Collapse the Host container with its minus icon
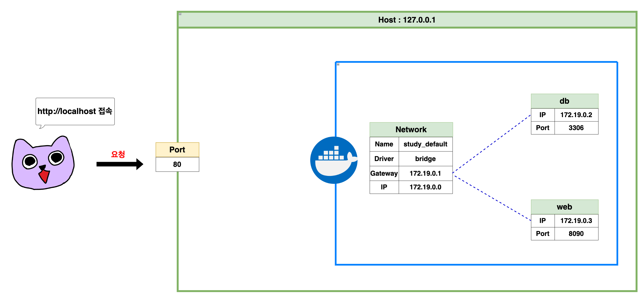Viewport: 644px width, 300px height. (x=180, y=14)
